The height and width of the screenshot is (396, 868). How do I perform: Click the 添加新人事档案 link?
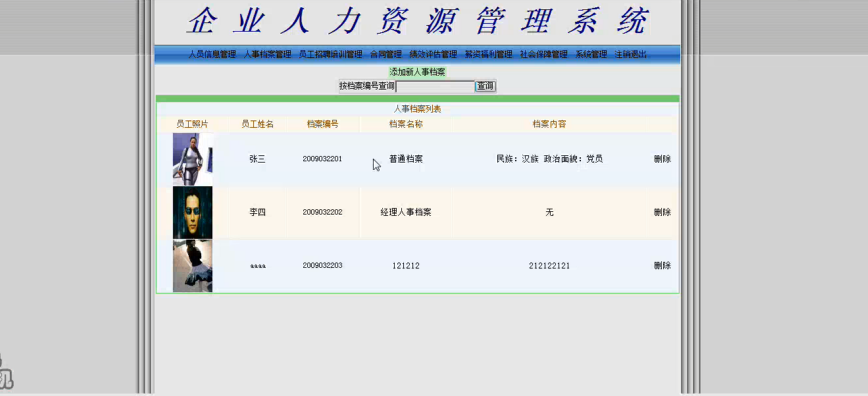(x=417, y=72)
